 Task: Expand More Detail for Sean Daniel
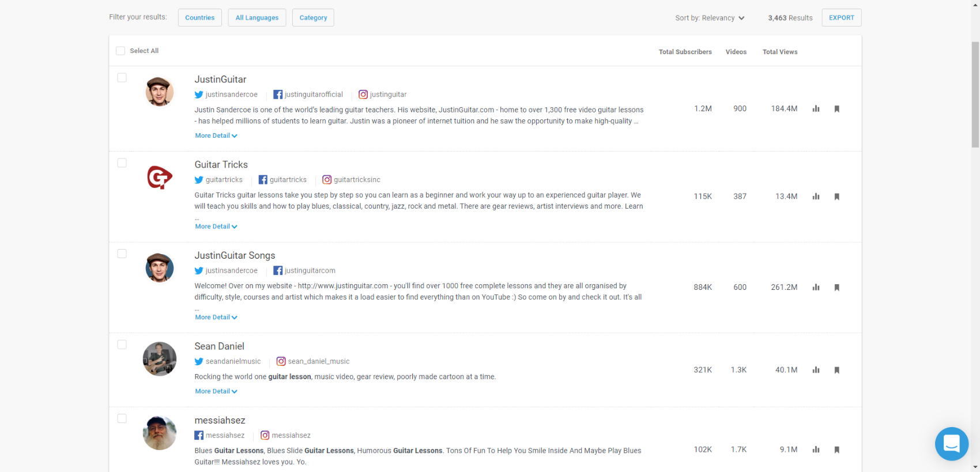pyautogui.click(x=216, y=391)
